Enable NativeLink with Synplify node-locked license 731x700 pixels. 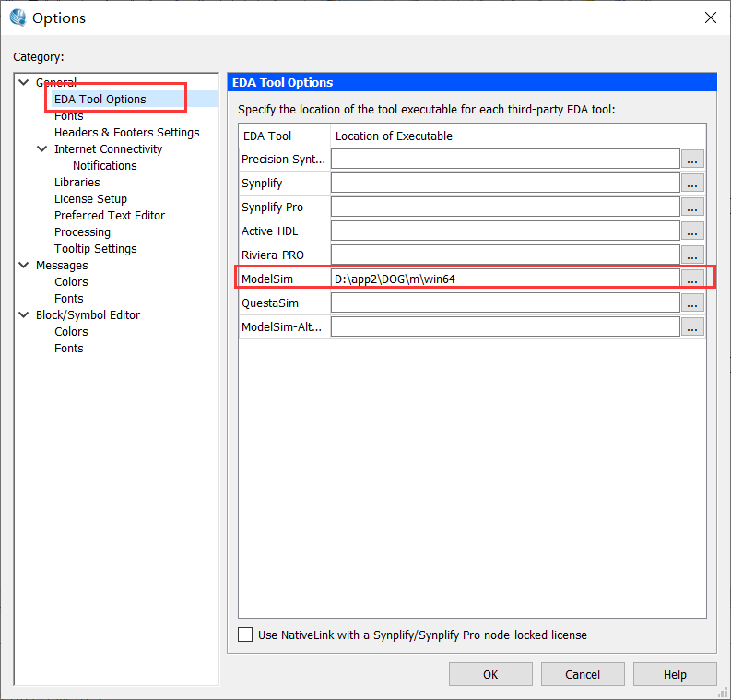tap(245, 635)
